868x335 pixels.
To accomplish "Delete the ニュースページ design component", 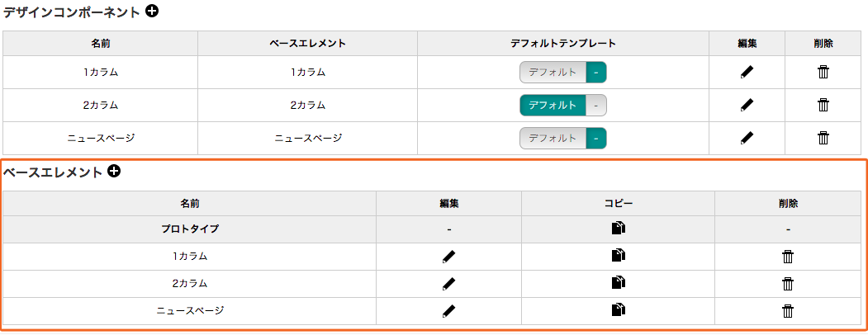I will point(823,138).
